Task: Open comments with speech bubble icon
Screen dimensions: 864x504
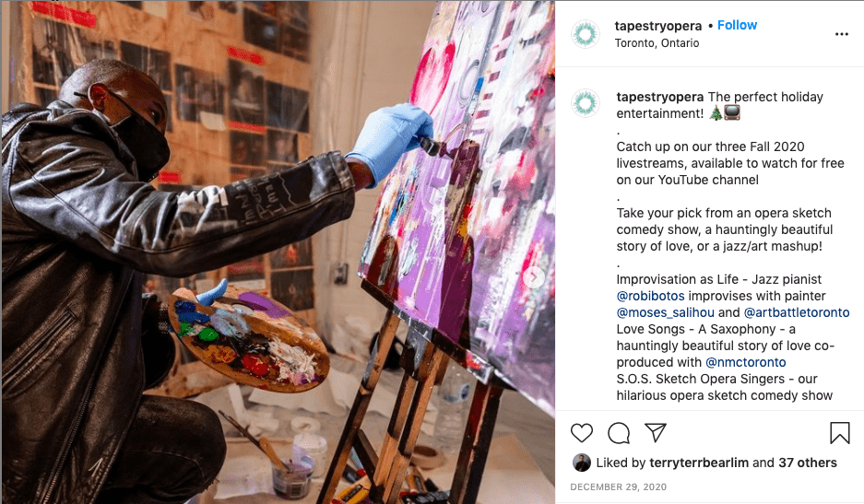Action: pyautogui.click(x=619, y=433)
